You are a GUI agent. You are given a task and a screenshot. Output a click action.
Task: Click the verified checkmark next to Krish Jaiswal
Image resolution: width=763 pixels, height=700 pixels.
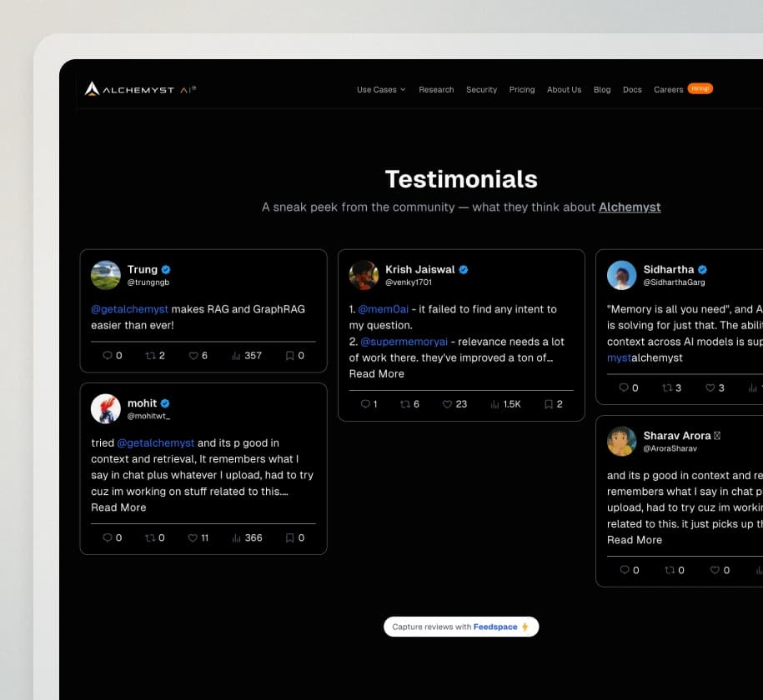tap(463, 269)
